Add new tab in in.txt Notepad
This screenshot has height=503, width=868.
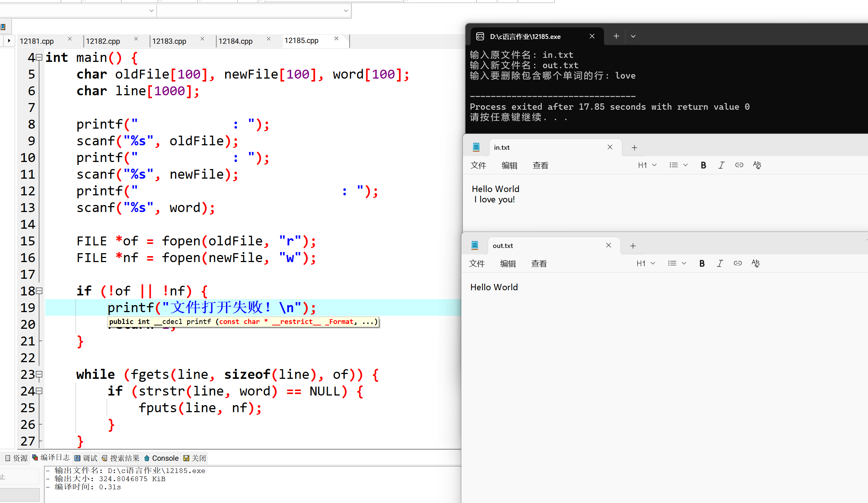(x=634, y=148)
